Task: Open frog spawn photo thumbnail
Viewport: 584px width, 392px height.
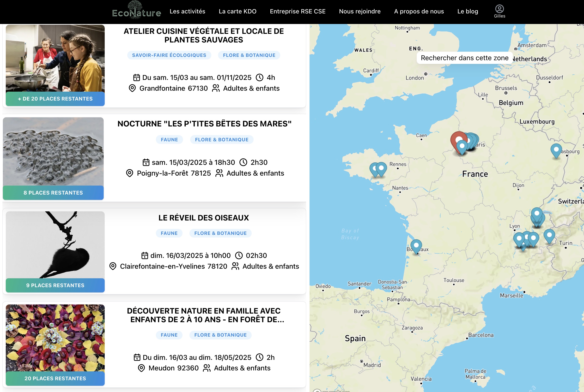Action: coord(53,152)
